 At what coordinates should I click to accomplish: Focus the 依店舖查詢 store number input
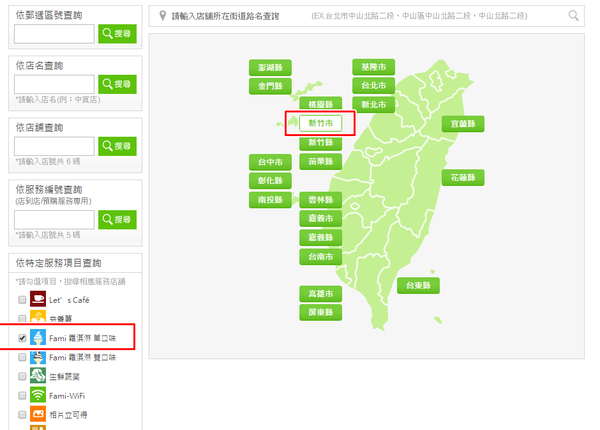54,146
